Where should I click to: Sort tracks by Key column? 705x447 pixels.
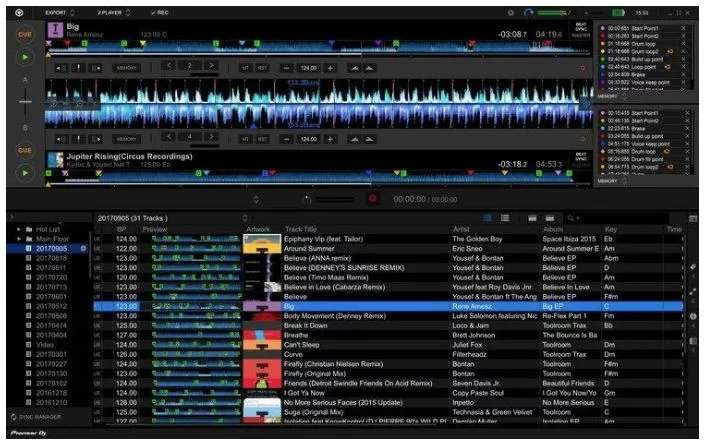[x=611, y=229]
